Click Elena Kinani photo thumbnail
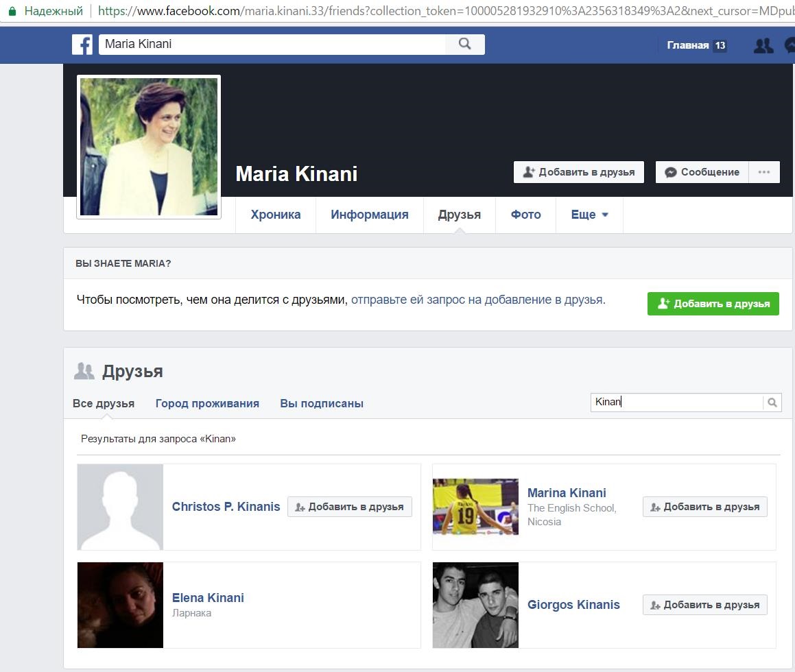 (120, 605)
